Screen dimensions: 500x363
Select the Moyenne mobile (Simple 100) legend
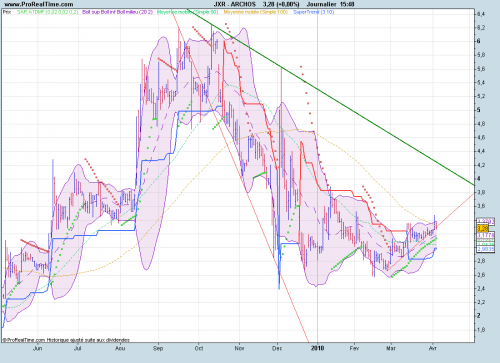point(256,12)
